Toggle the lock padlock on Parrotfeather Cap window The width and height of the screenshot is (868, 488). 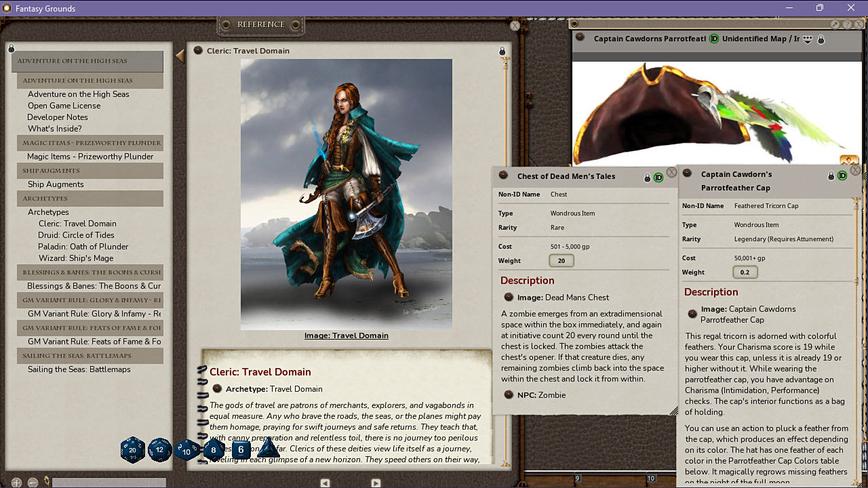click(x=831, y=174)
